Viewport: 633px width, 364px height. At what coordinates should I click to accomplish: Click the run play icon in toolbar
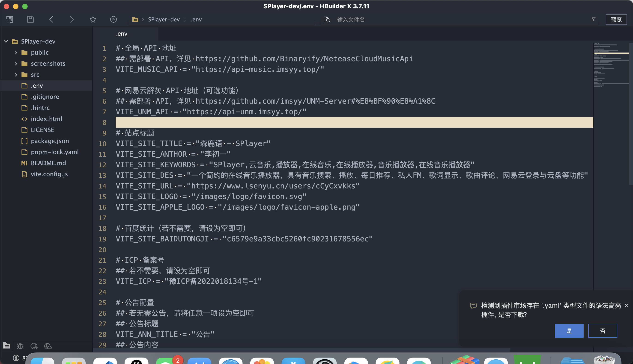(x=113, y=19)
